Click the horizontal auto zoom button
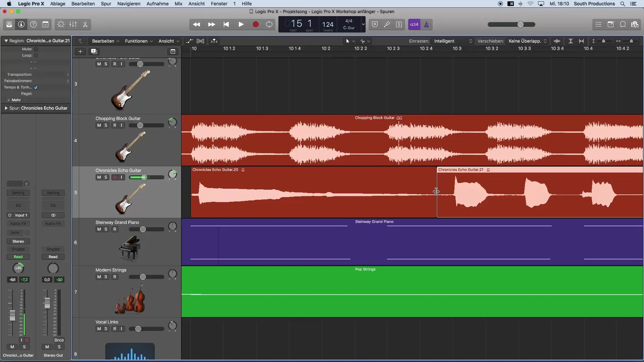The width and height of the screenshot is (644, 362). 582,41
